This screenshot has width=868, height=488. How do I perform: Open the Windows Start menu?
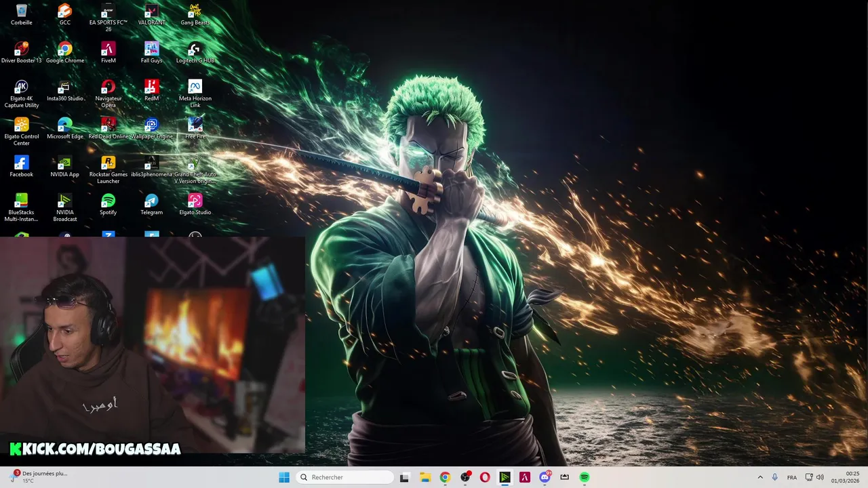[284, 477]
